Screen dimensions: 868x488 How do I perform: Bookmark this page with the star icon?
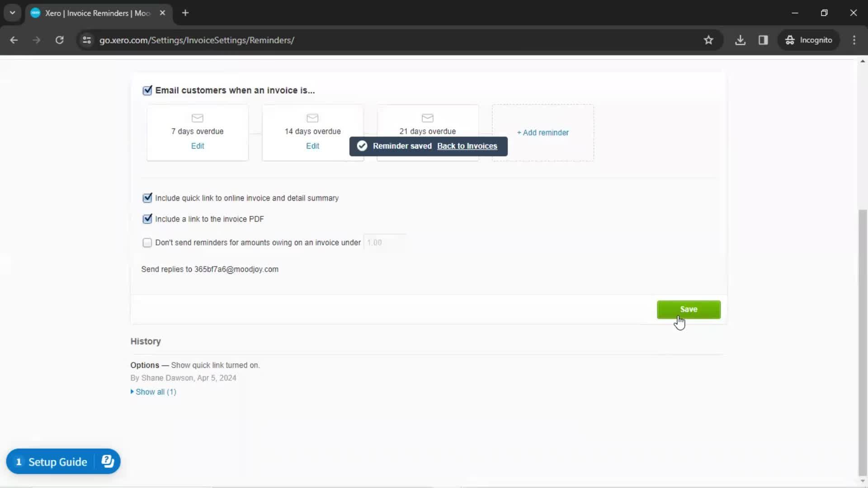[x=708, y=40]
